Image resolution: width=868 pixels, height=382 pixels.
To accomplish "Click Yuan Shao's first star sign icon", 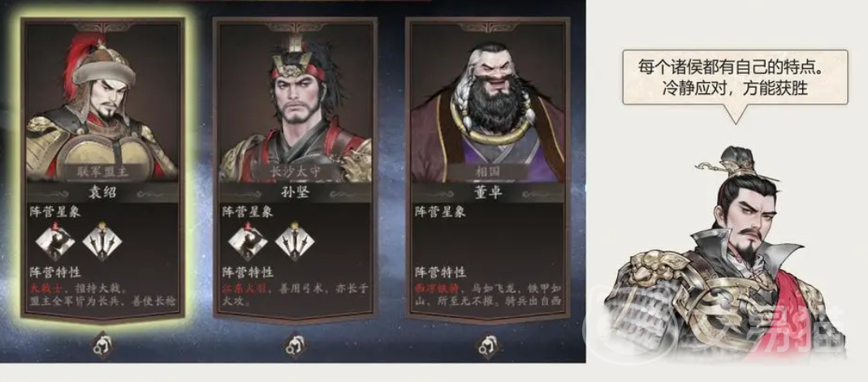I will [x=55, y=241].
